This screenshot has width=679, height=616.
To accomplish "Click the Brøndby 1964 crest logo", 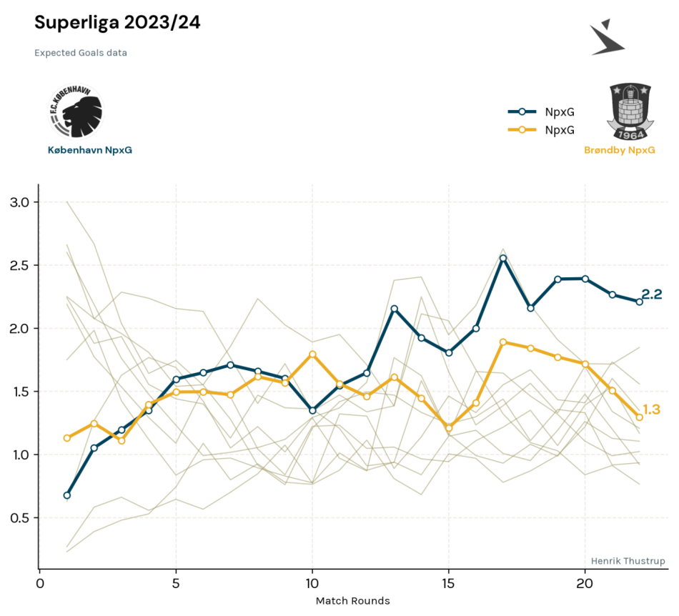I will tap(630, 111).
